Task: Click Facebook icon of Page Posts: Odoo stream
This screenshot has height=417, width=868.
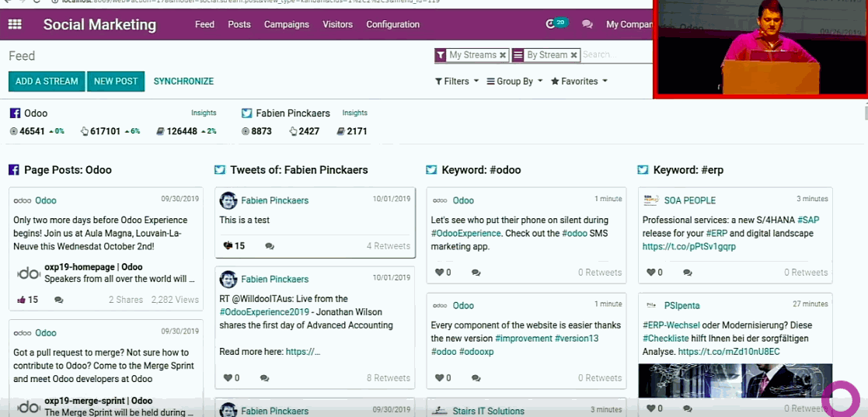Action: [x=14, y=170]
